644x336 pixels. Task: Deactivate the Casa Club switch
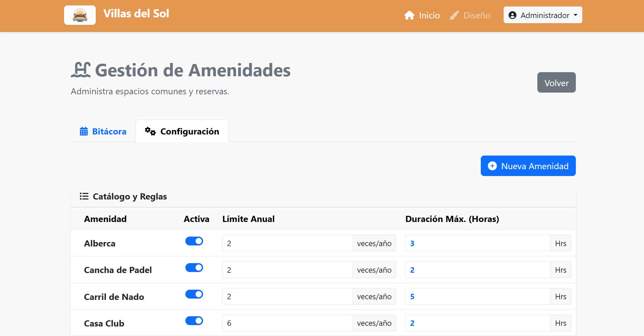coord(194,320)
